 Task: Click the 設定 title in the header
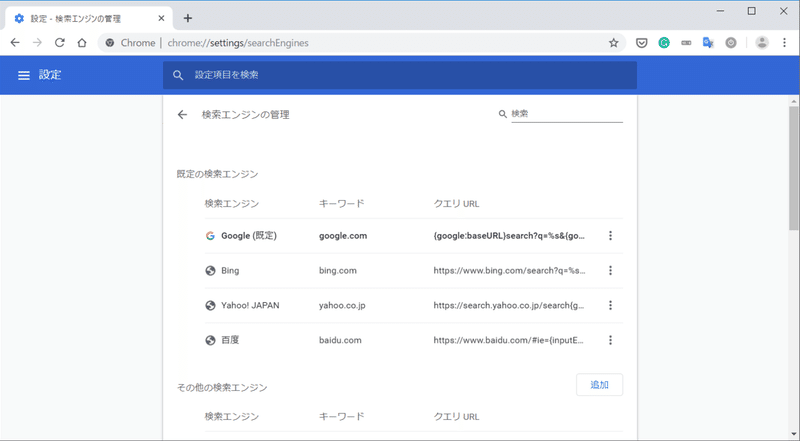coord(50,75)
